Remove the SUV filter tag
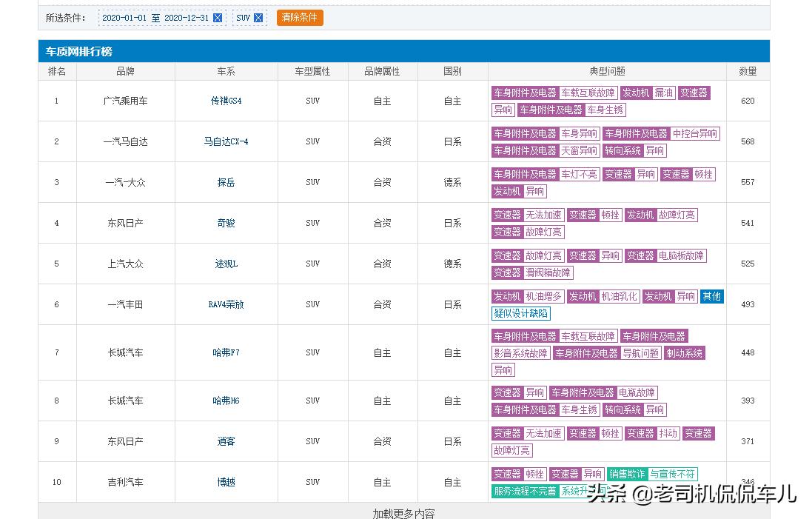Viewport: 812px width, 519px height. [258, 18]
